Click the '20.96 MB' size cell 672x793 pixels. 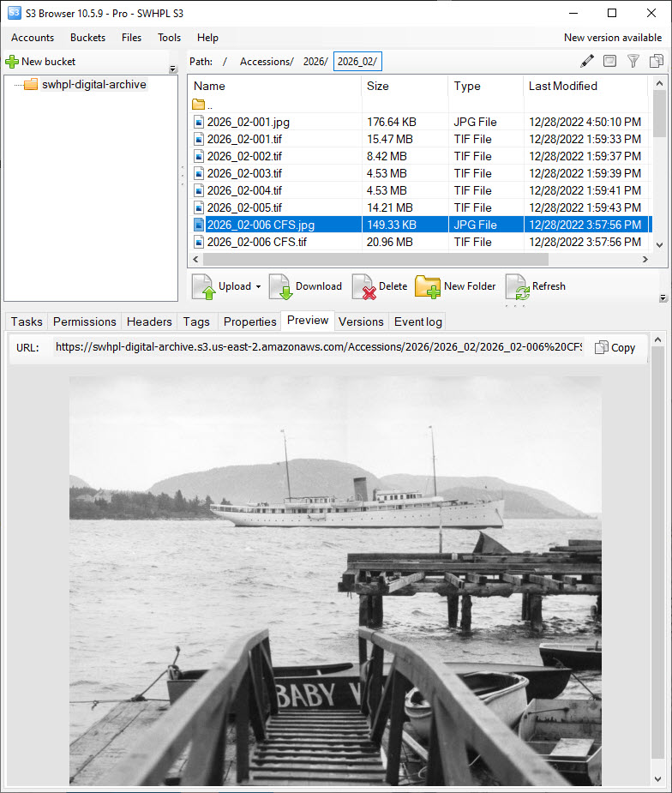coord(389,243)
